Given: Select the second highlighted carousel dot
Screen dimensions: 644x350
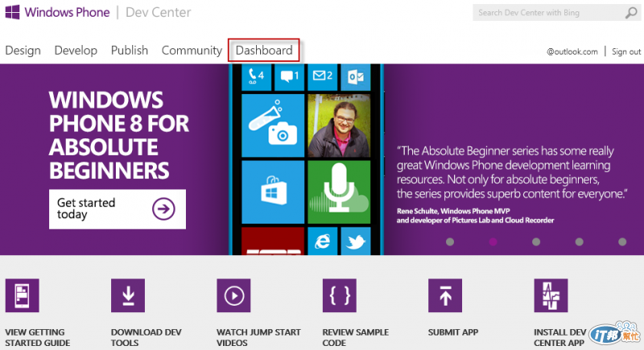Looking at the screenshot, I should tap(493, 241).
